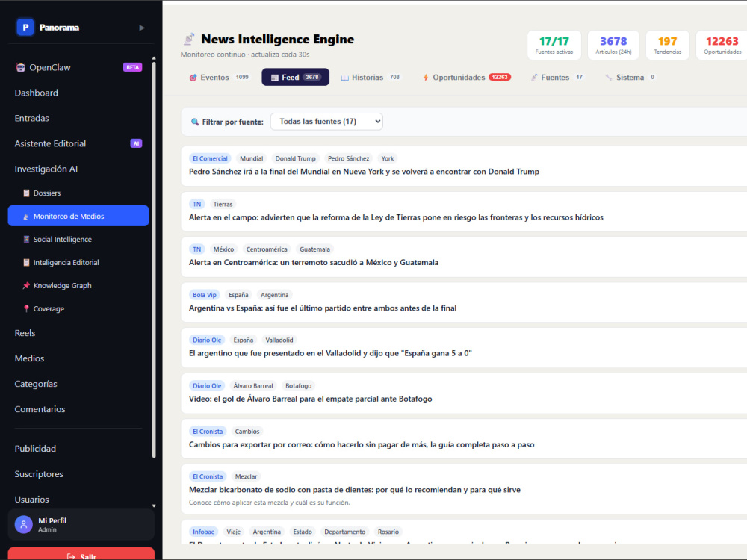The width and height of the screenshot is (747, 560).
Task: Open Suscriptores in sidebar
Action: 39,474
